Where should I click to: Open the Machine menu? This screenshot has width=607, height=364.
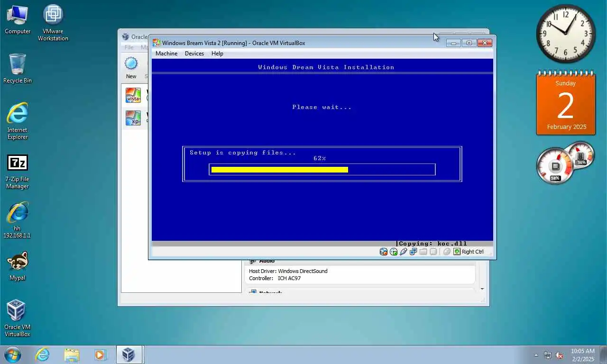[x=166, y=54]
